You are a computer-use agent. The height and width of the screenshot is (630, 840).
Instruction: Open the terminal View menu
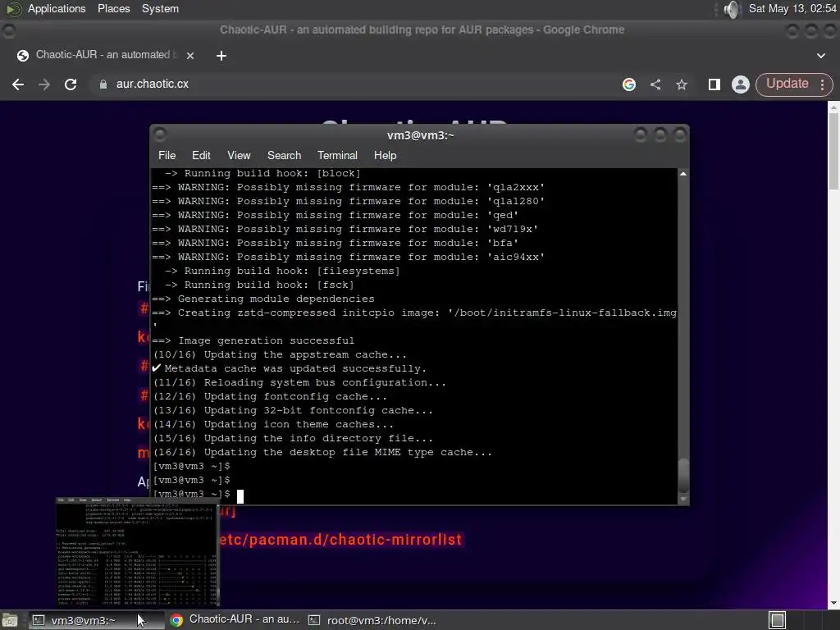pyautogui.click(x=239, y=155)
